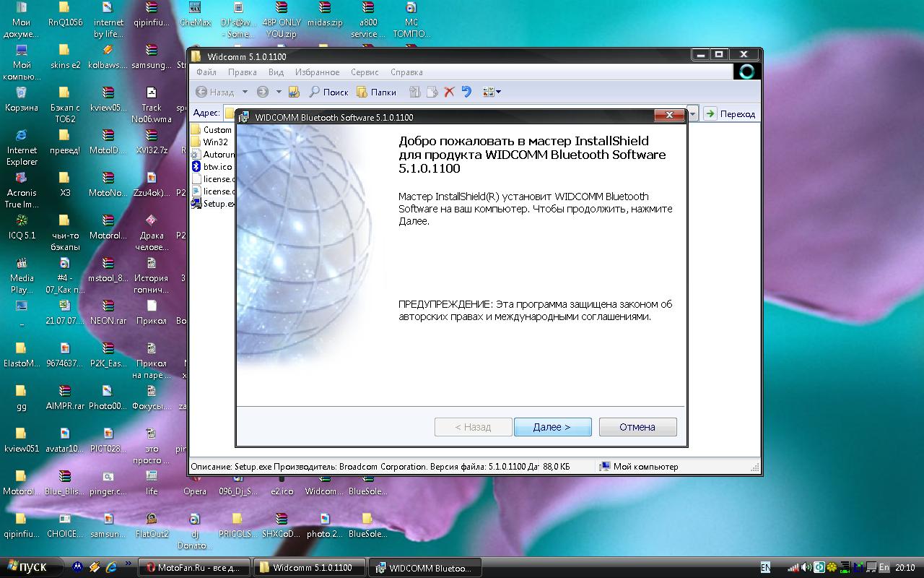
Task: Select the Media Player desktop icon
Action: (x=22, y=275)
